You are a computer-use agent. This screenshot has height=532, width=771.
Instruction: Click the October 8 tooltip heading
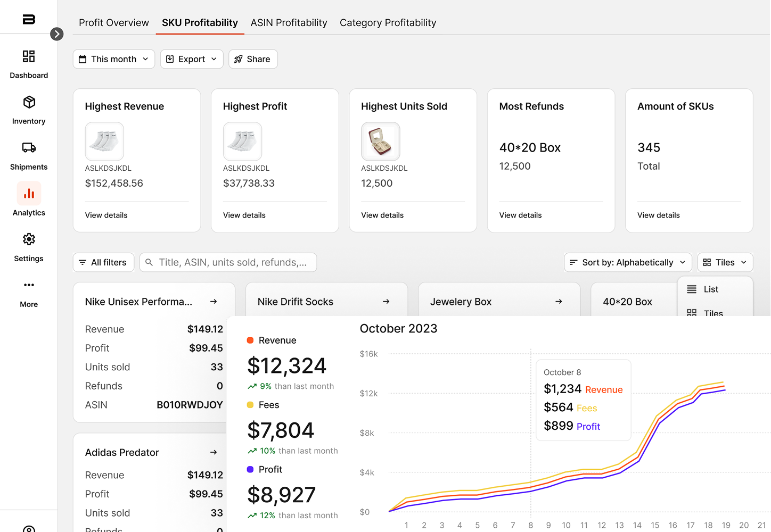click(x=562, y=372)
